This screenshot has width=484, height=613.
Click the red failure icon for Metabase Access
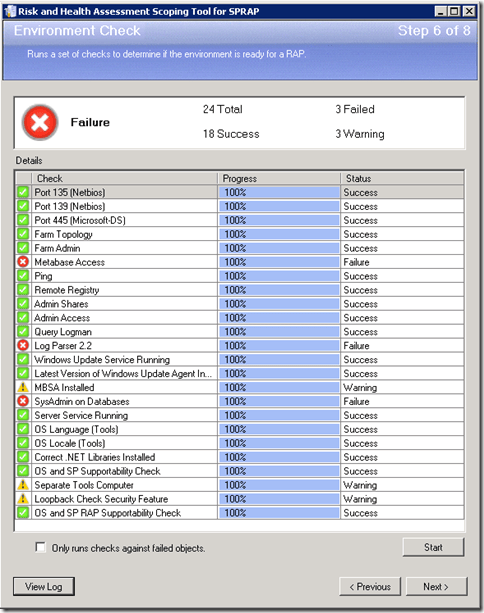point(23,262)
